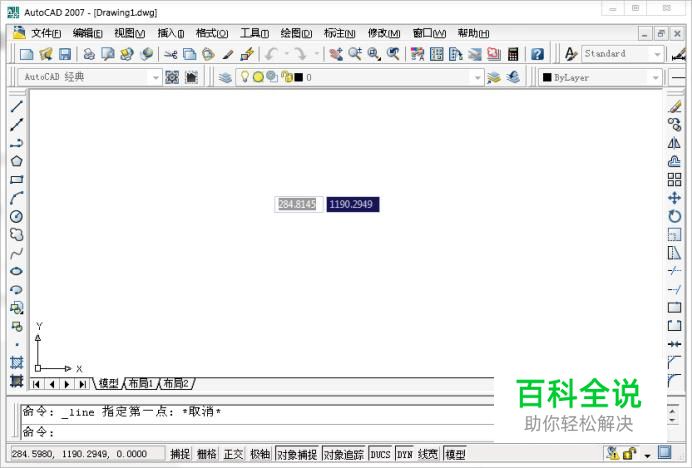The image size is (692, 468).
Task: Open the 绘图(D) menu
Action: coord(296,33)
